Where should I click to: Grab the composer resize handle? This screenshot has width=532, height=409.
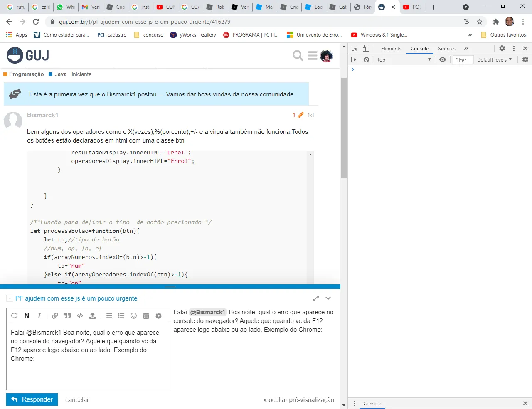click(170, 287)
